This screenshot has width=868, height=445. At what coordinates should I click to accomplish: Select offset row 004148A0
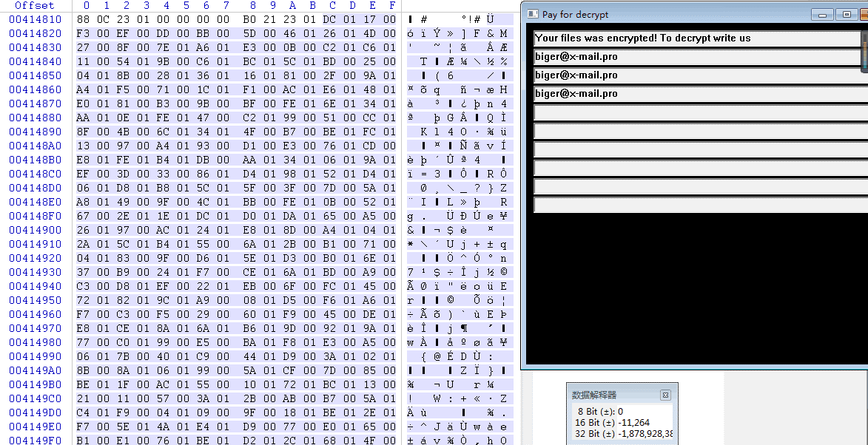(x=35, y=146)
